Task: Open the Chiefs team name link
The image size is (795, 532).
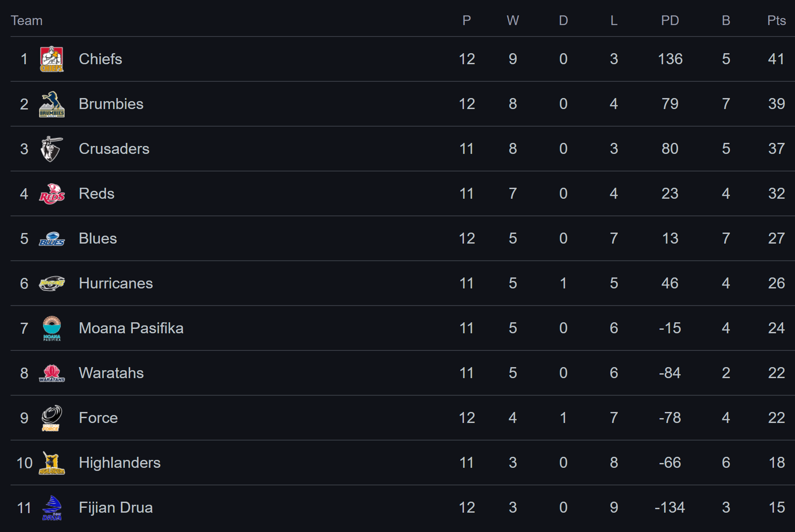Action: click(x=100, y=59)
